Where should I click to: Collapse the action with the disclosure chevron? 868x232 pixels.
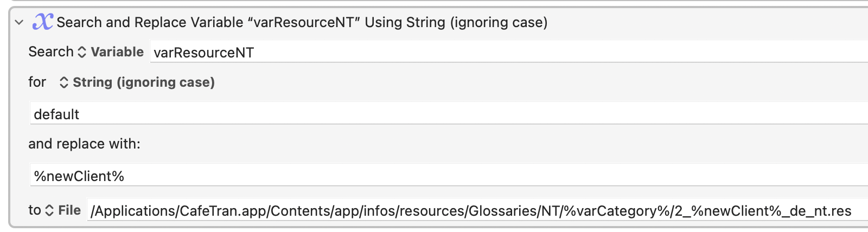19,23
